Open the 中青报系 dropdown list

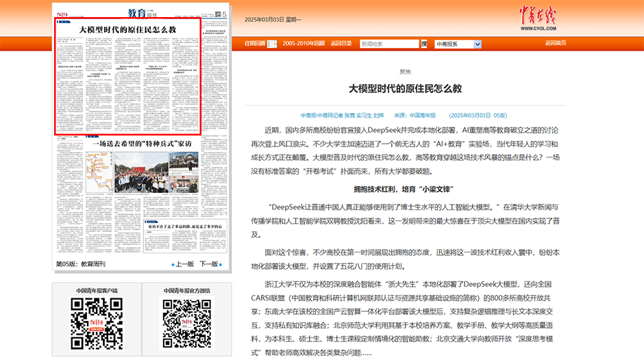[x=458, y=44]
